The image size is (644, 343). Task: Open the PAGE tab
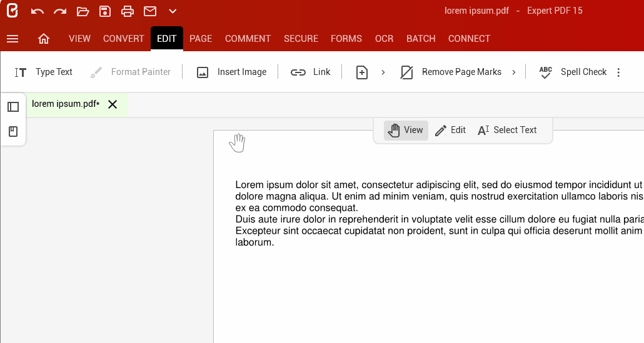pyautogui.click(x=201, y=39)
